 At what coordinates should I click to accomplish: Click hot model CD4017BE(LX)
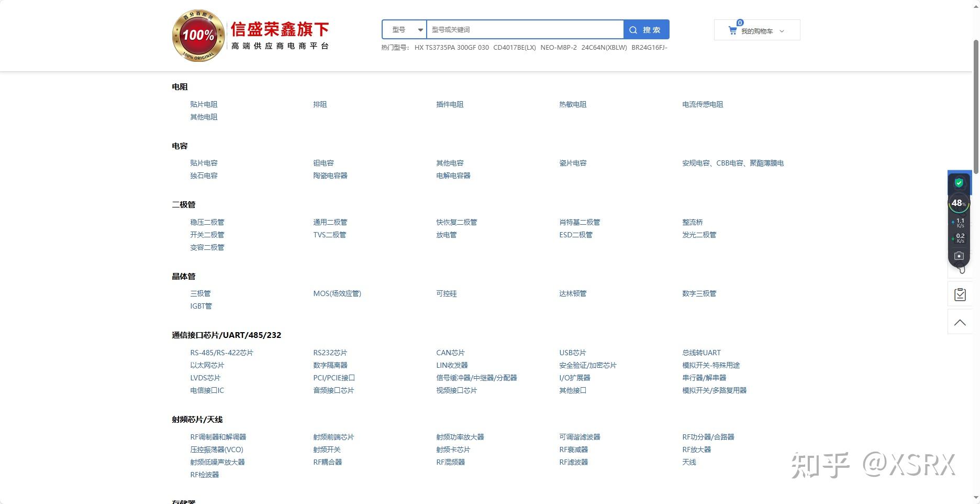pos(515,48)
